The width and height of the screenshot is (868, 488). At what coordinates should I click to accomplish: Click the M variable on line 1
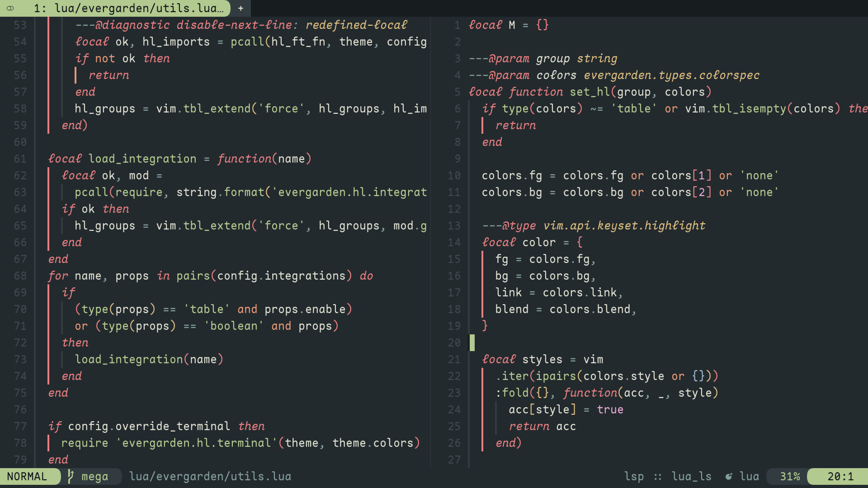pos(512,25)
